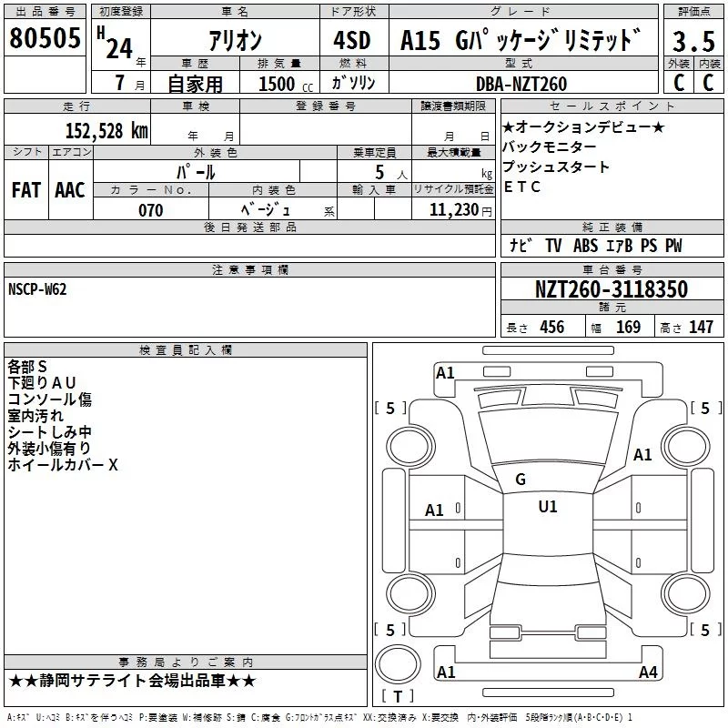This screenshot has width=728, height=728.
Task: Click the spare tire circle icon marked T
Action: (398, 664)
